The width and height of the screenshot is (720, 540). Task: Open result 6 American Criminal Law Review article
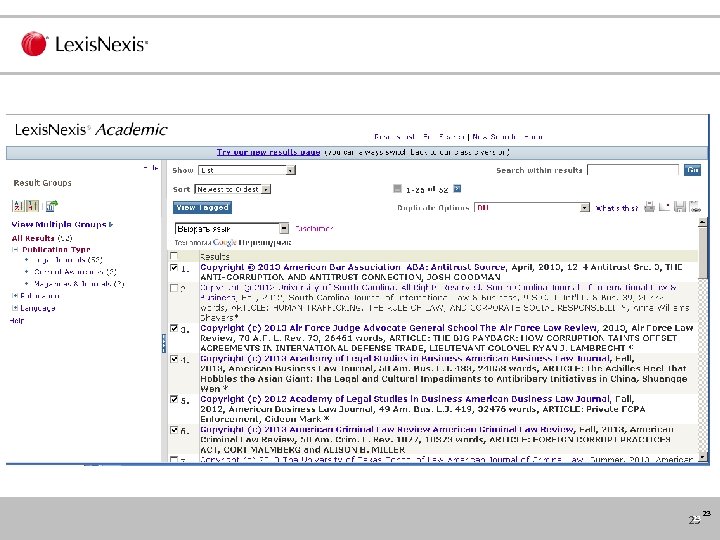pyautogui.click(x=386, y=429)
